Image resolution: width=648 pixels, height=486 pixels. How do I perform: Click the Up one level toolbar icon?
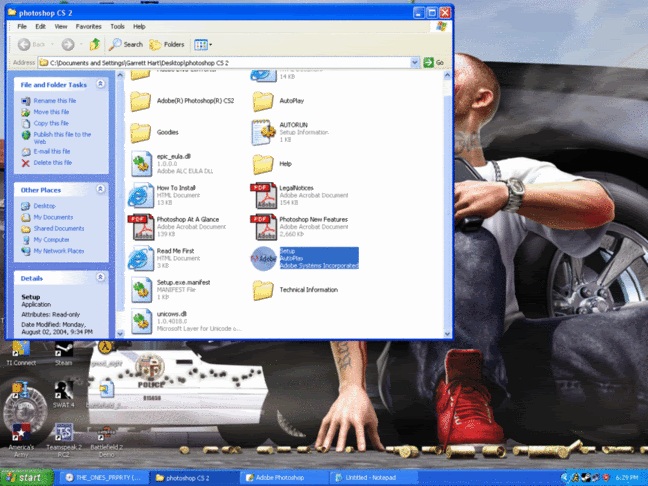click(95, 44)
